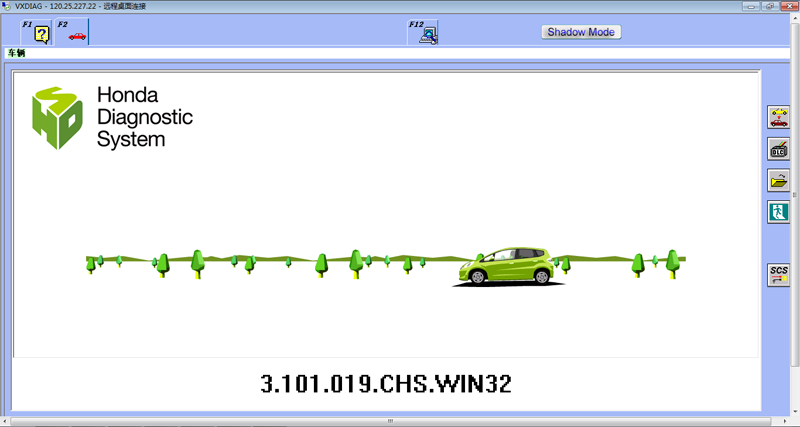Click the Shadow Mode button
The width and height of the screenshot is (800, 427).
click(581, 32)
